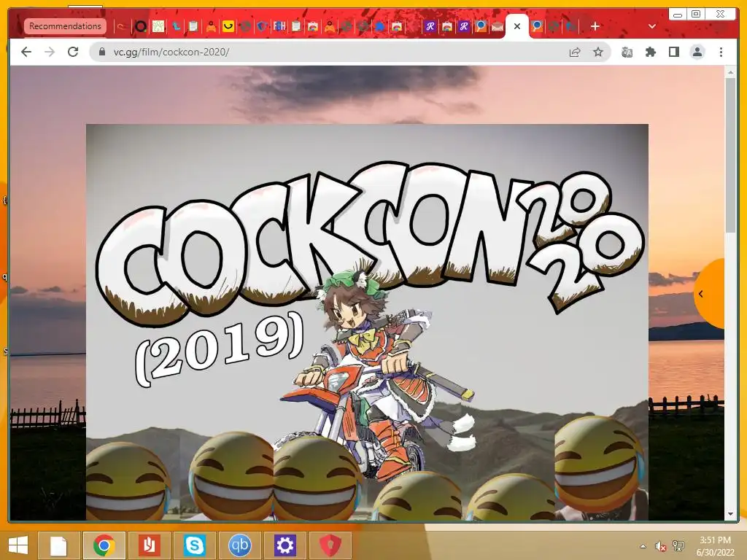
Task: Open a new tab with the plus button
Action: coord(595,26)
